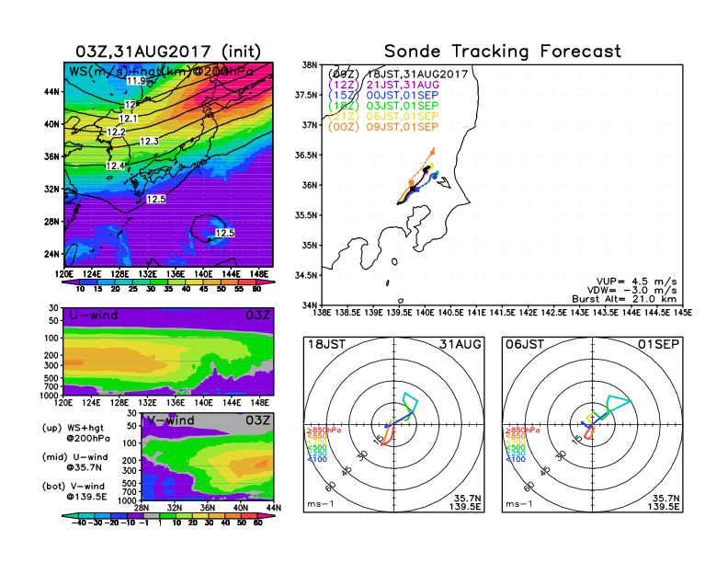
Task: Click the green swatch between 30 and 35 on the wind-speed colorbar
Action: 159,282
